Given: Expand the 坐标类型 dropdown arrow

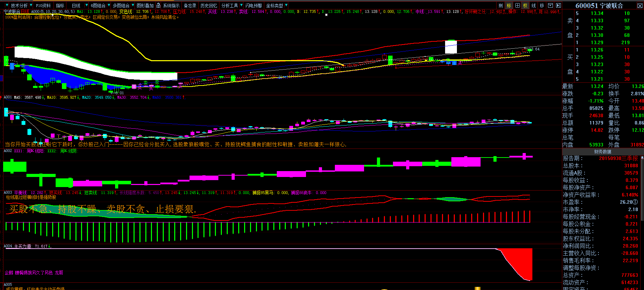Looking at the screenshot, I should [286, 5].
